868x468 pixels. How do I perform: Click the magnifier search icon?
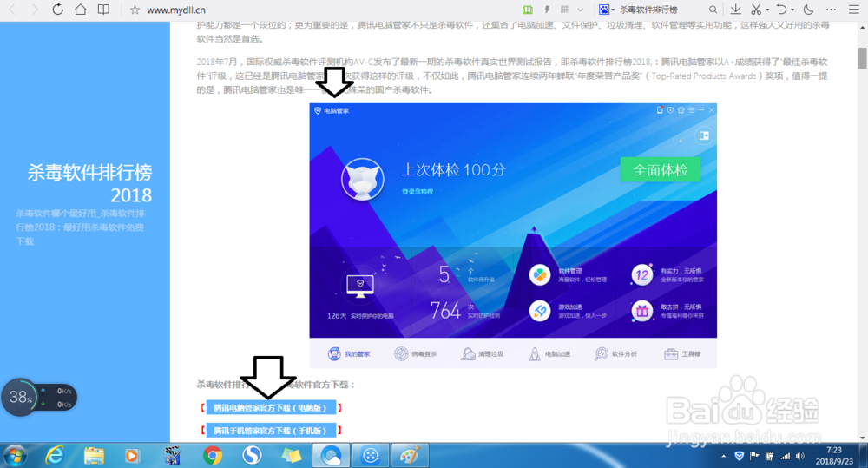713,10
